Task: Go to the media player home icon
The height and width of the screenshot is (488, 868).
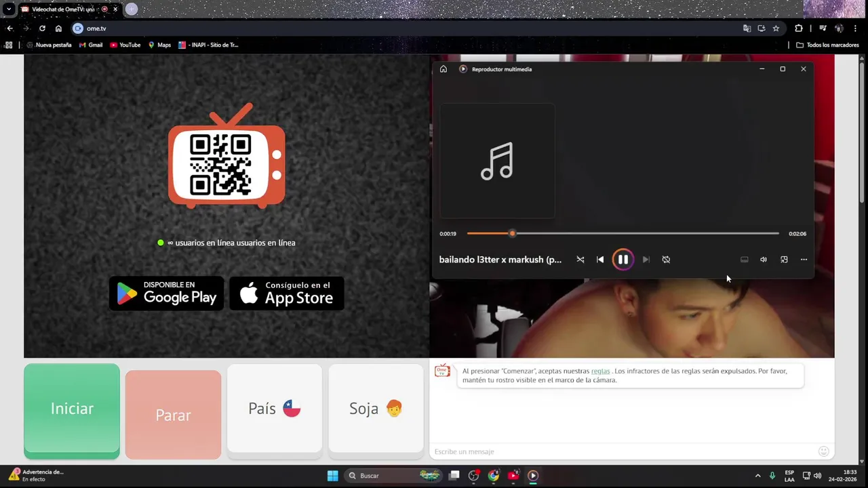Action: [443, 69]
